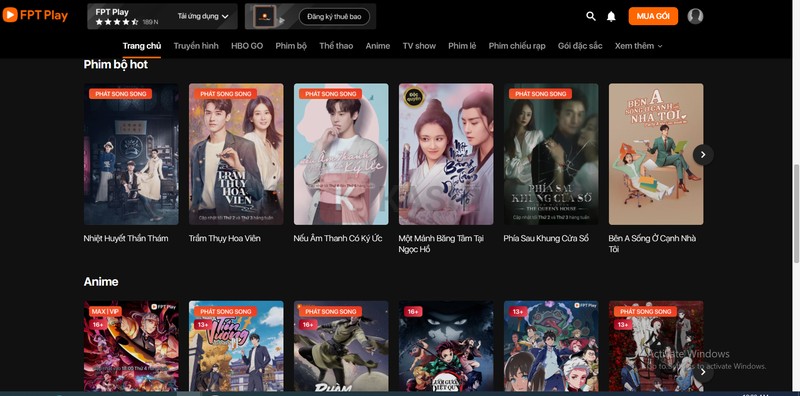The width and height of the screenshot is (800, 396).
Task: Open the Truyền hình tab
Action: coord(196,46)
